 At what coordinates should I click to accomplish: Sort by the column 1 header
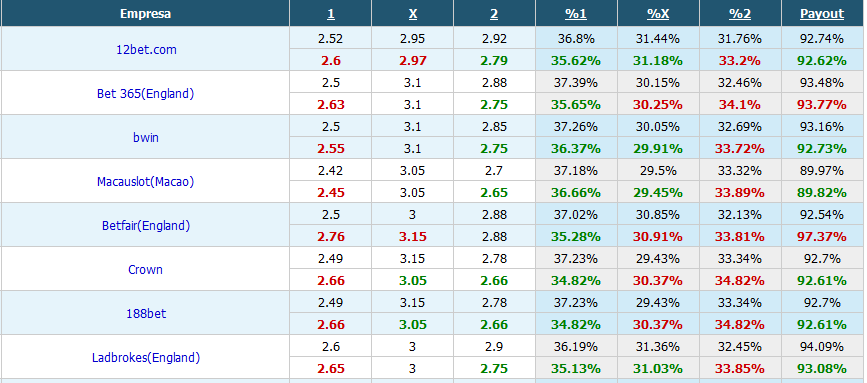coord(331,14)
